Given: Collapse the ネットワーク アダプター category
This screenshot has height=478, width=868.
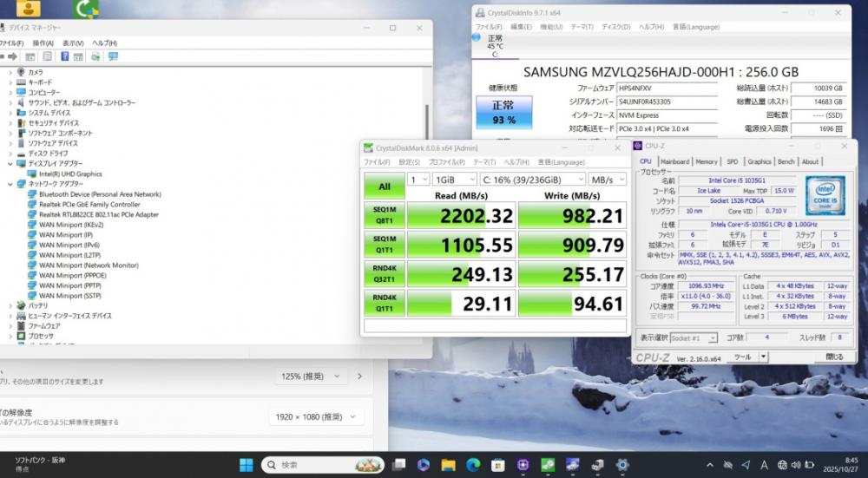Looking at the screenshot, I should click(x=10, y=184).
